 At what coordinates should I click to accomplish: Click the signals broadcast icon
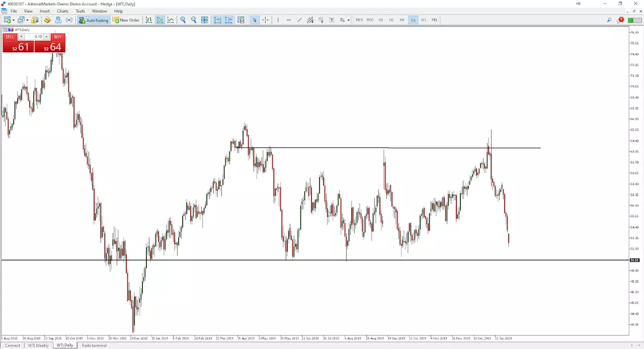pyautogui.click(x=69, y=20)
